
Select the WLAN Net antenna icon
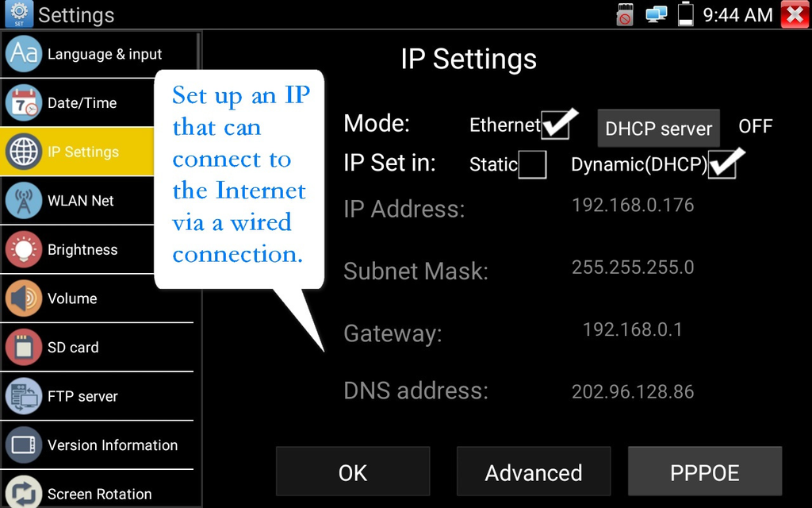pos(24,201)
